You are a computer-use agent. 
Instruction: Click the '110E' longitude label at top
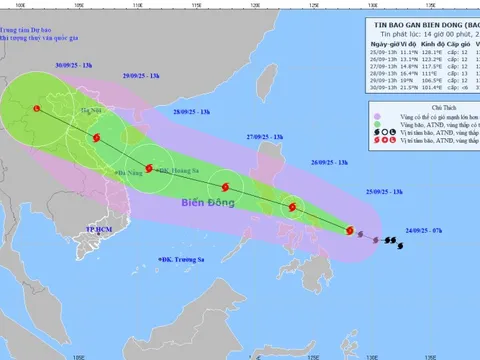pyautogui.click(x=138, y=5)
